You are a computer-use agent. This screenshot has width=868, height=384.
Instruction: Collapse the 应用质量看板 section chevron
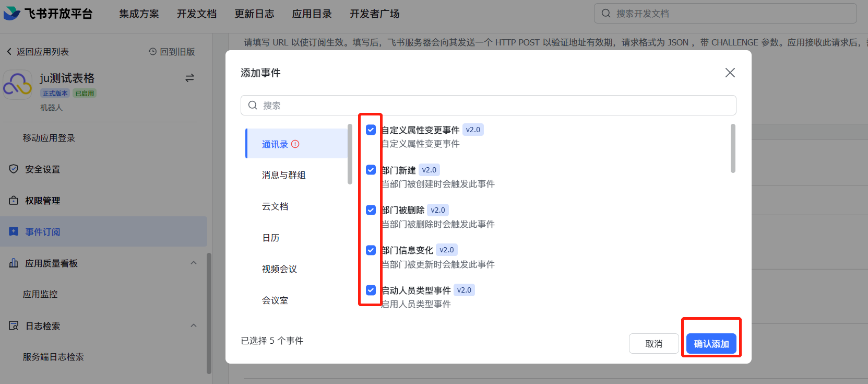click(x=194, y=263)
